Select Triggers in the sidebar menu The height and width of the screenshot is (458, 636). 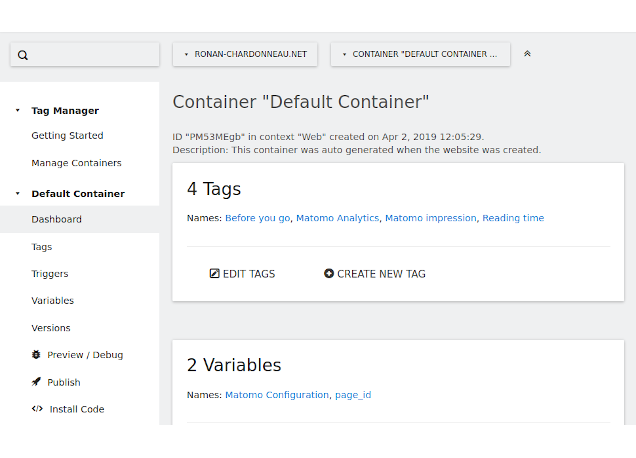(x=50, y=274)
